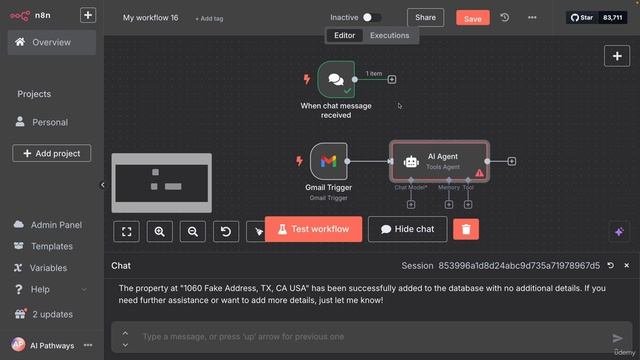Add a node after the AI Agent
The image size is (640, 360).
[511, 161]
